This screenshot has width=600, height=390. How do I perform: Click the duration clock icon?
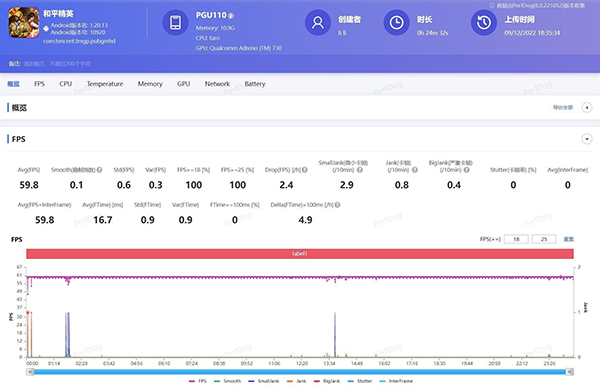tap(396, 23)
